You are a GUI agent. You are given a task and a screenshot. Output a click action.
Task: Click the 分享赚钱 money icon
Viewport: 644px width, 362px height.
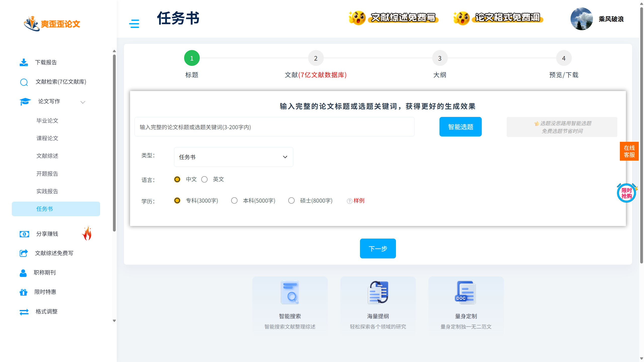(x=24, y=234)
